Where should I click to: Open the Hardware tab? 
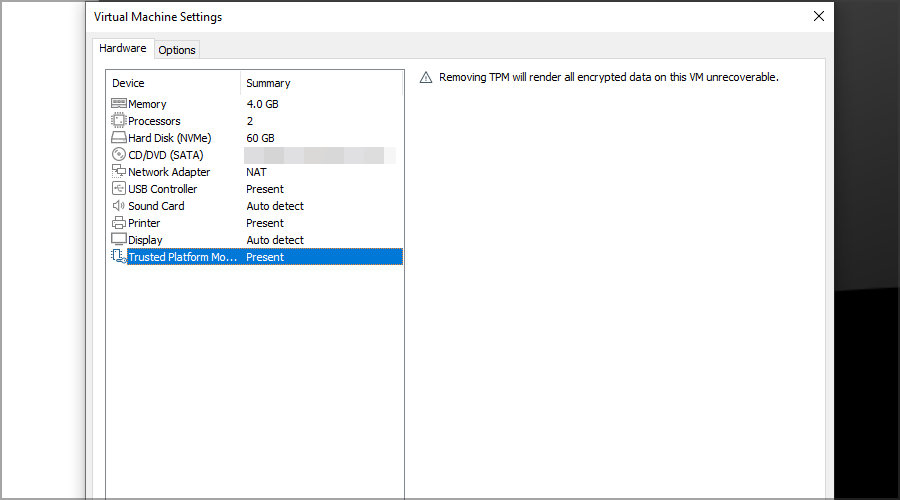pos(122,48)
